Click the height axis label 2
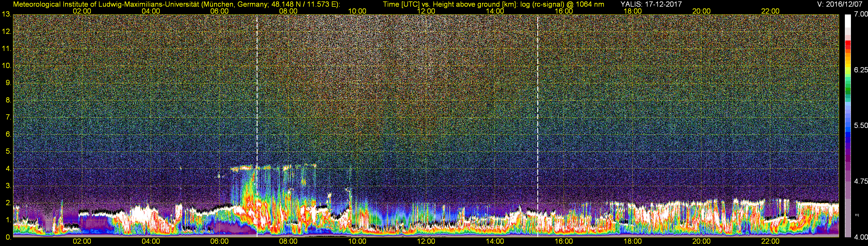The width and height of the screenshot is (868, 246). tap(8, 203)
